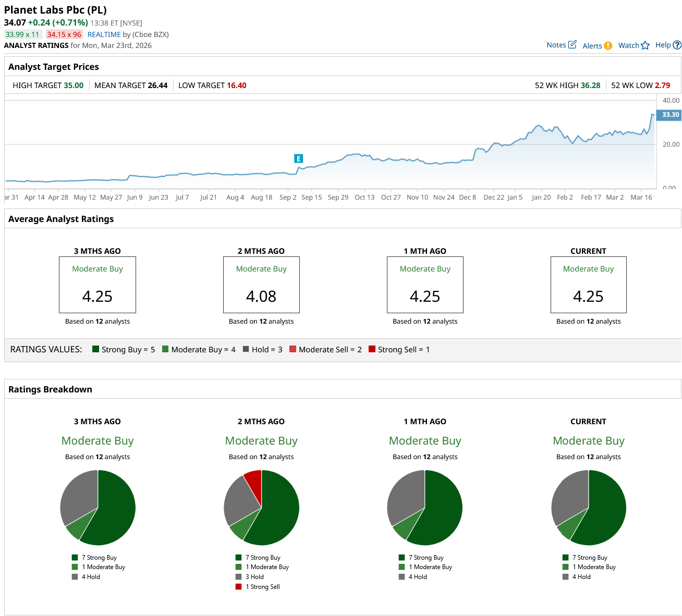Click the Strong Buy dark green legend swatch
Screen dimensions: 682x616
(x=95, y=349)
